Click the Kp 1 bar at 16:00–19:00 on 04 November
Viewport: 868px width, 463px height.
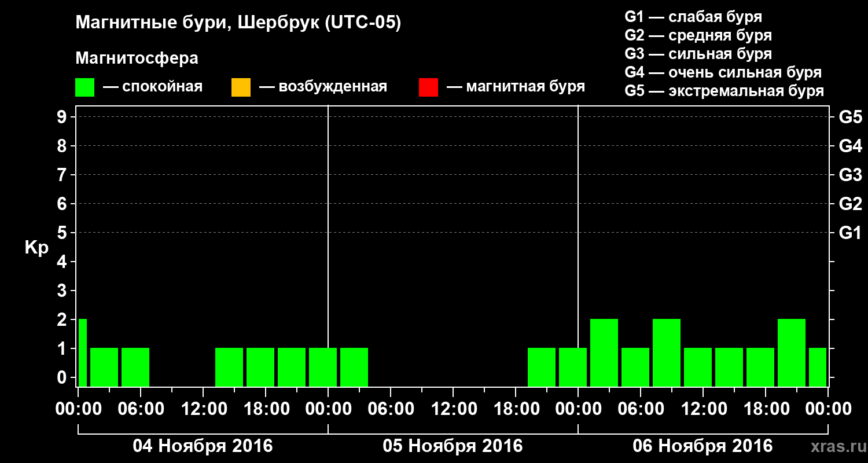pos(260,367)
